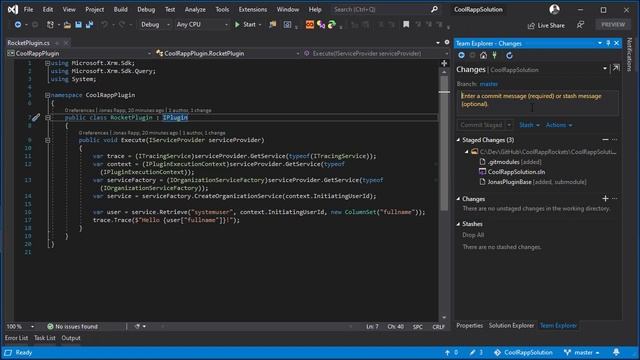Click the commit message input field
Screen dimensions: 640x360
click(537, 102)
